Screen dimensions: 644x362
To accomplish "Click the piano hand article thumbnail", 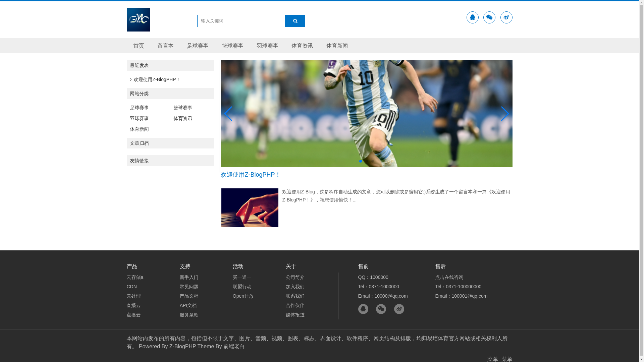I will (x=250, y=208).
